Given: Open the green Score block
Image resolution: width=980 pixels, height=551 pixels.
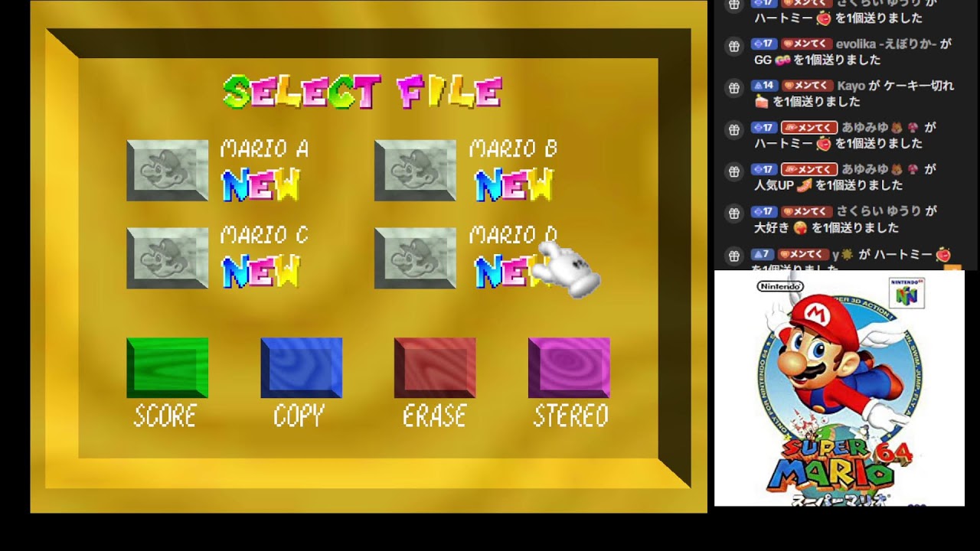Looking at the screenshot, I should (167, 367).
